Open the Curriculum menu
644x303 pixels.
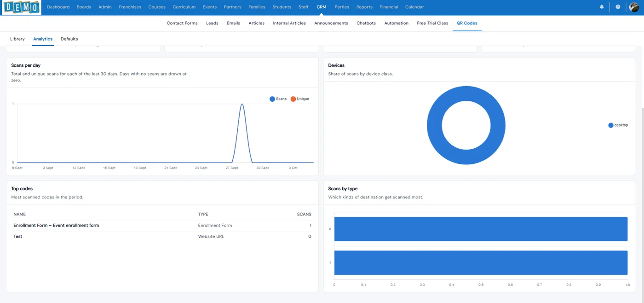184,7
